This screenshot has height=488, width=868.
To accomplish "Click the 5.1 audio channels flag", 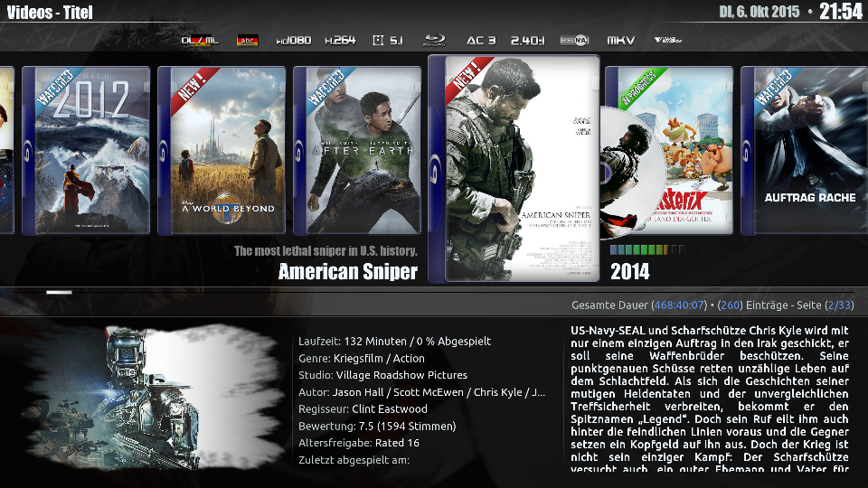I will 388,41.
